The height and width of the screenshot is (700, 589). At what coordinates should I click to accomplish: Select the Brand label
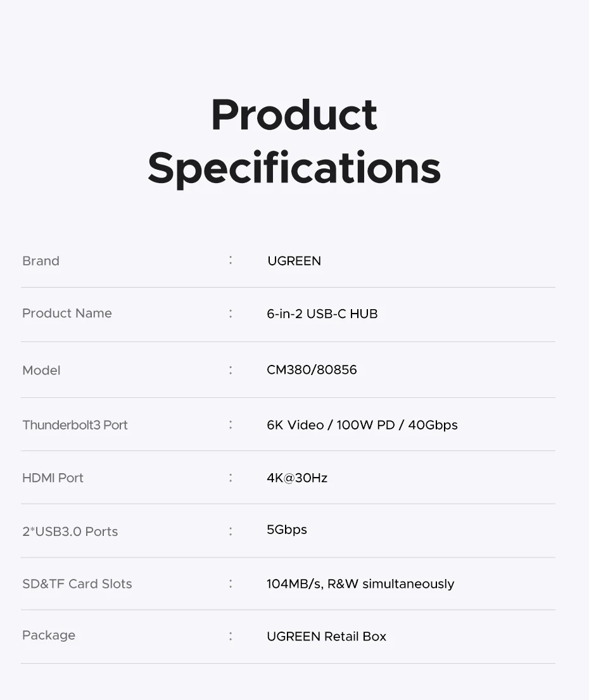(41, 261)
